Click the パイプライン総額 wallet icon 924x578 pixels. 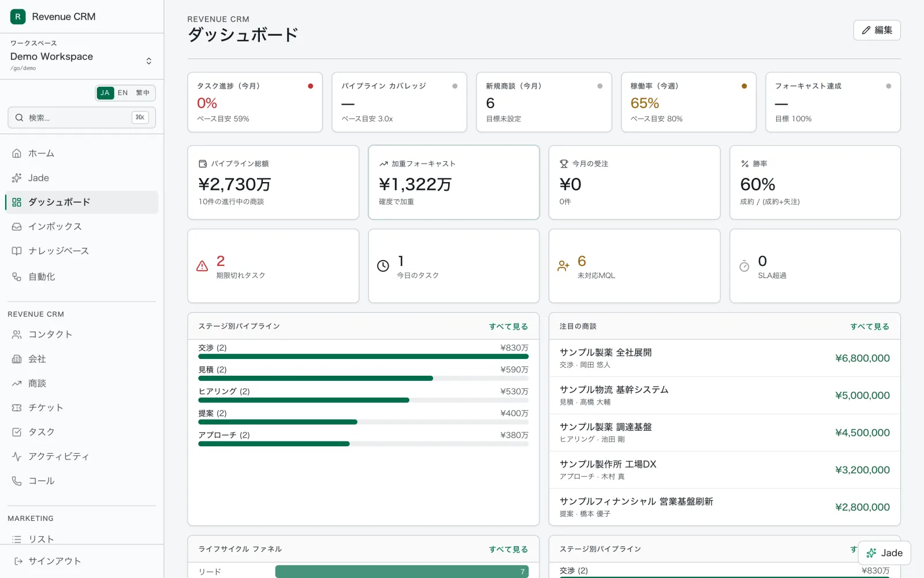click(x=203, y=164)
